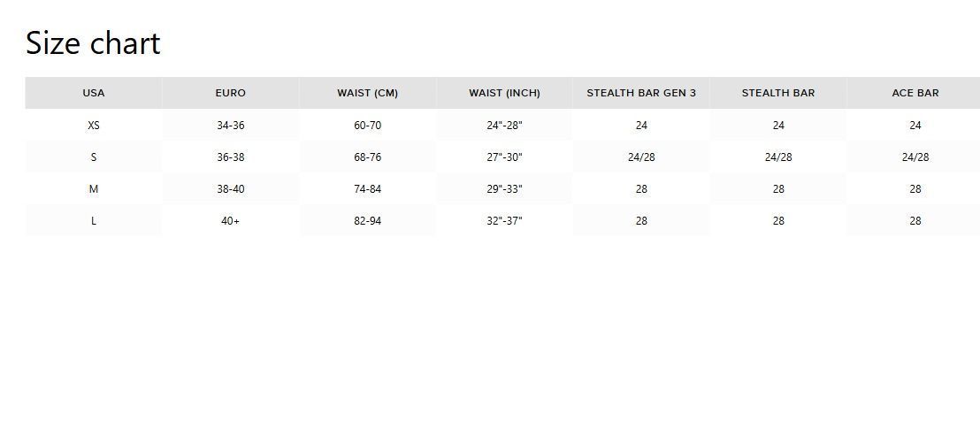
Task: Select the 82-94 waist centimeter cell
Action: point(367,221)
